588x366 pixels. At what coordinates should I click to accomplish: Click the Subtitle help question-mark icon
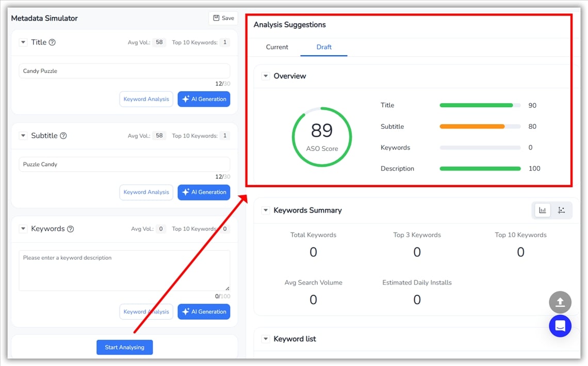point(63,136)
